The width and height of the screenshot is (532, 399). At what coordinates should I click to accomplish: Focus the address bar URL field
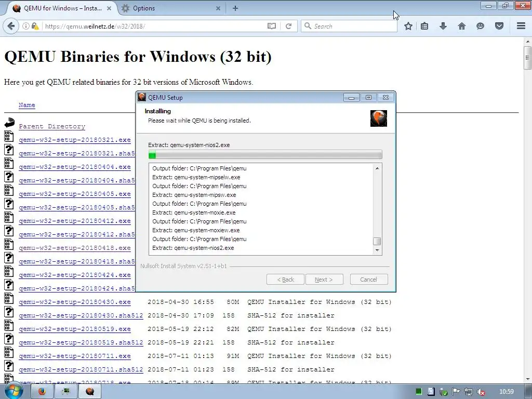point(154,26)
